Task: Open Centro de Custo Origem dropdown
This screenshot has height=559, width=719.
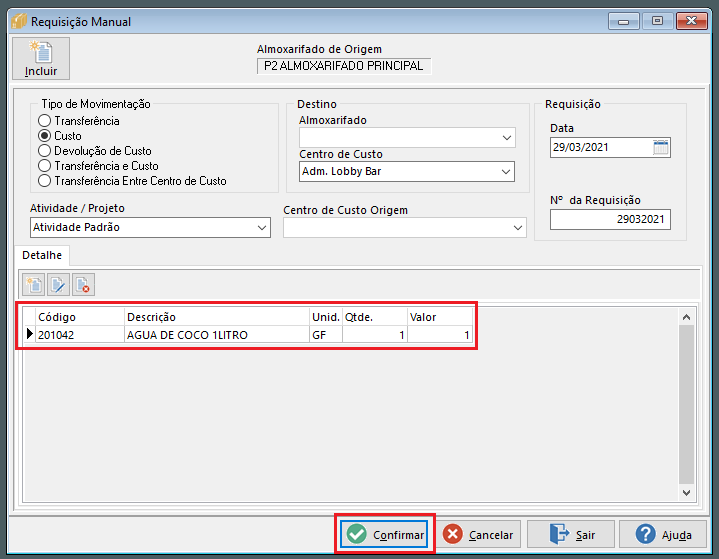Action: pyautogui.click(x=518, y=227)
